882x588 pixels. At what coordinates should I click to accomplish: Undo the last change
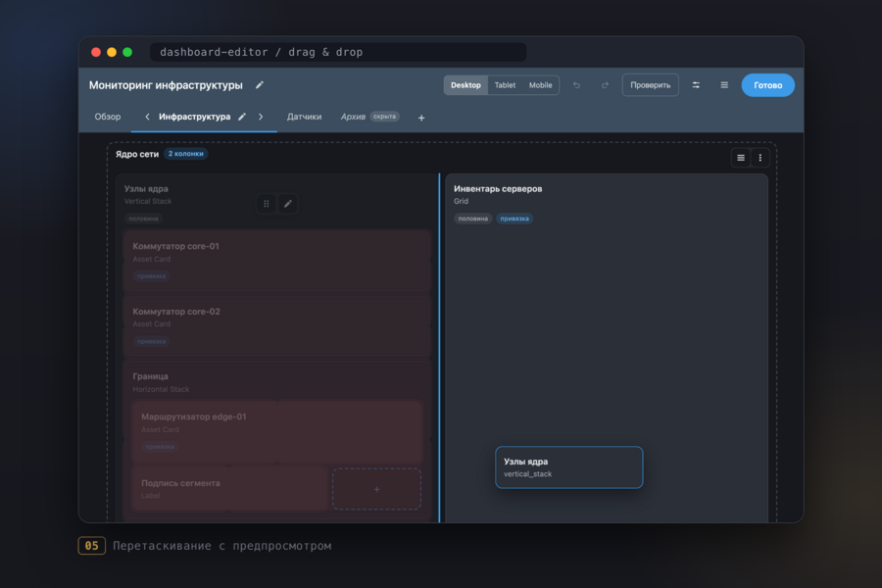[x=576, y=85]
